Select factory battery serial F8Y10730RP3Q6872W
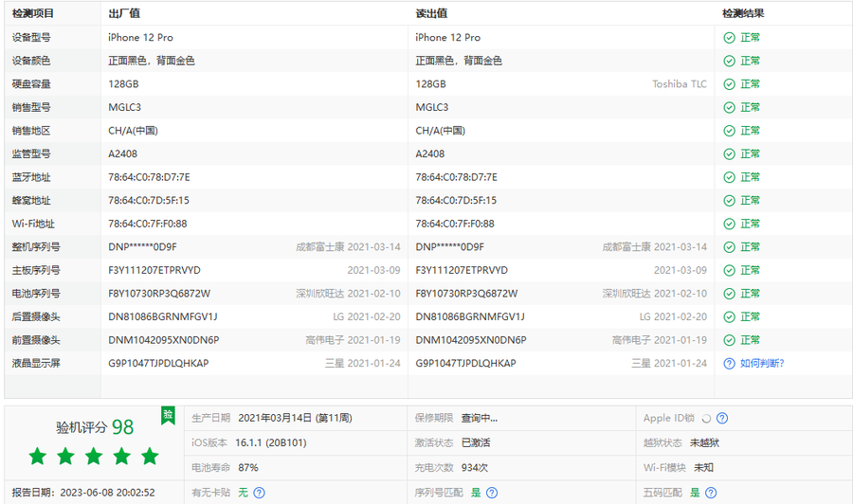Screen dimensions: 853x504 tap(159, 294)
